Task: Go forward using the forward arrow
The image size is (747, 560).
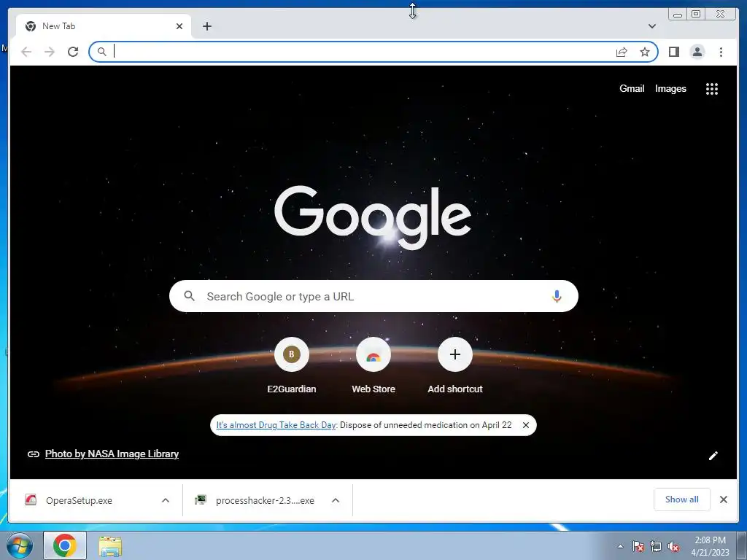Action: (50, 52)
